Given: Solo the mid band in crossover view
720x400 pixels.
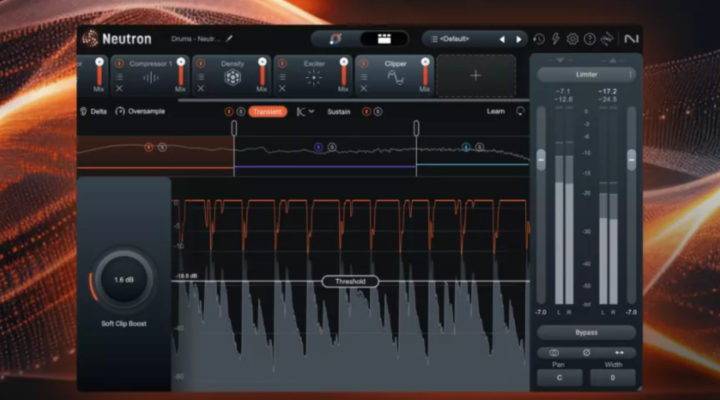Looking at the screenshot, I should (332, 147).
